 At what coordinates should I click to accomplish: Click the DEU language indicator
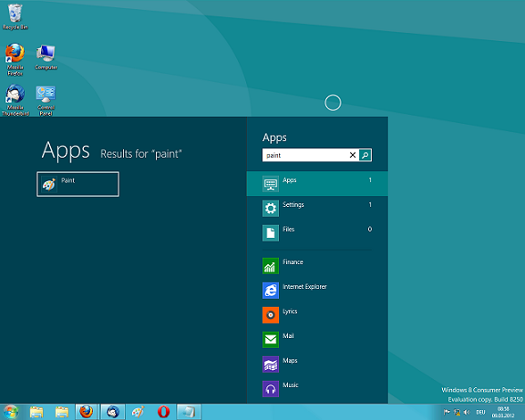click(x=480, y=413)
